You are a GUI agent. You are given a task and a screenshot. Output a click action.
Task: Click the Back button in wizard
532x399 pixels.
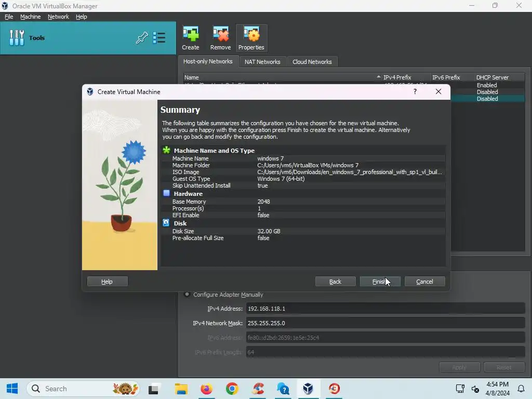click(335, 282)
